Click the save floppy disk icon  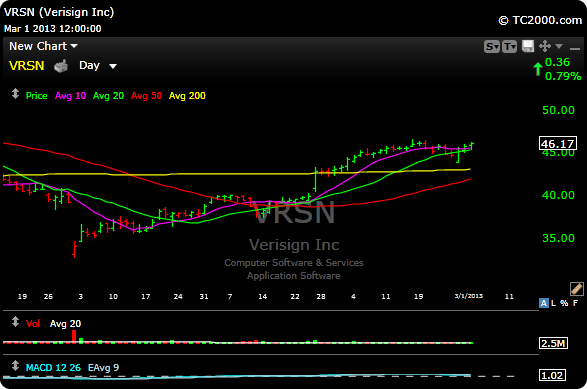click(x=528, y=46)
